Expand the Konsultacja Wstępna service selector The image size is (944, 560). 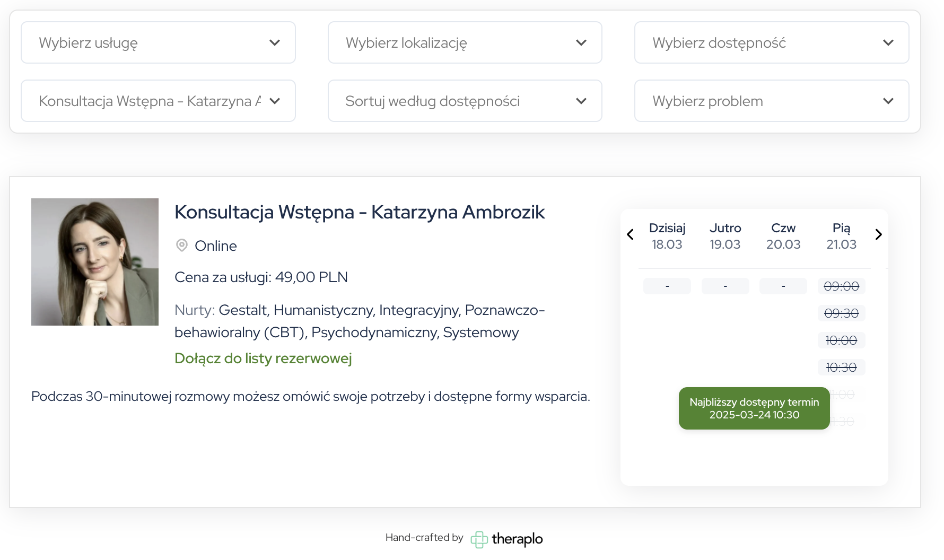pyautogui.click(x=158, y=101)
